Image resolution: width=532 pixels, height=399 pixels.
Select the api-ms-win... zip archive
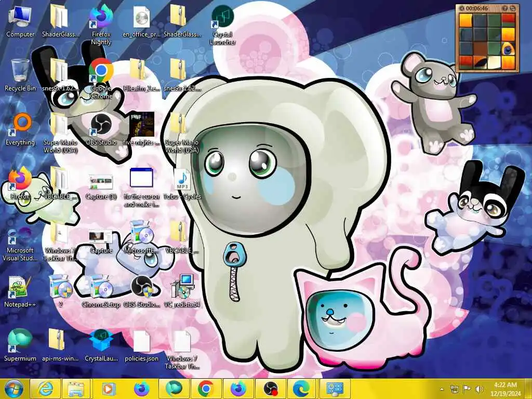(60, 345)
